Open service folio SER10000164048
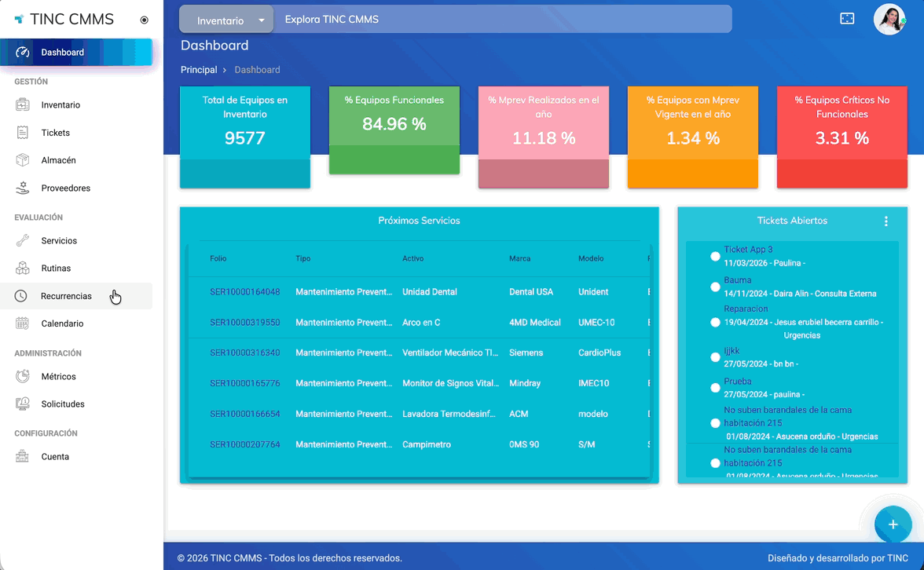 tap(244, 292)
